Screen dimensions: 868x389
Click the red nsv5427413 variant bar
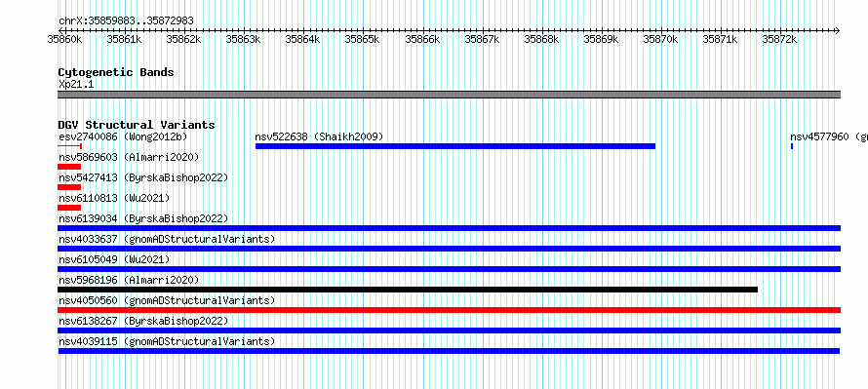click(69, 187)
